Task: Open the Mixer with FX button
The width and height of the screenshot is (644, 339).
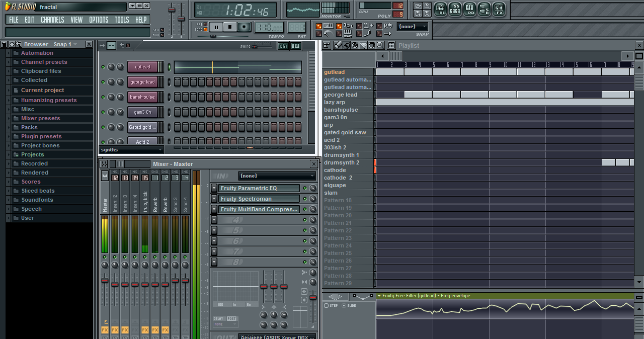Action: [499, 8]
